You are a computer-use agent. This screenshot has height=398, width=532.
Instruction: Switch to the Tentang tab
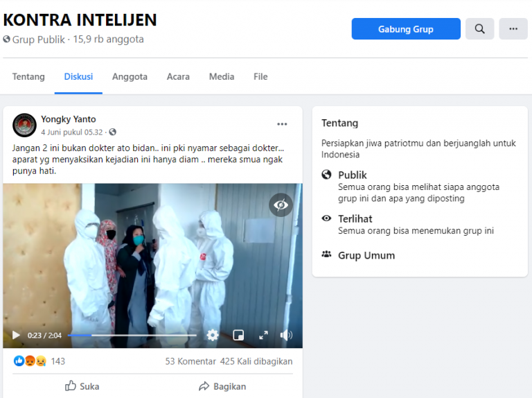coord(28,77)
